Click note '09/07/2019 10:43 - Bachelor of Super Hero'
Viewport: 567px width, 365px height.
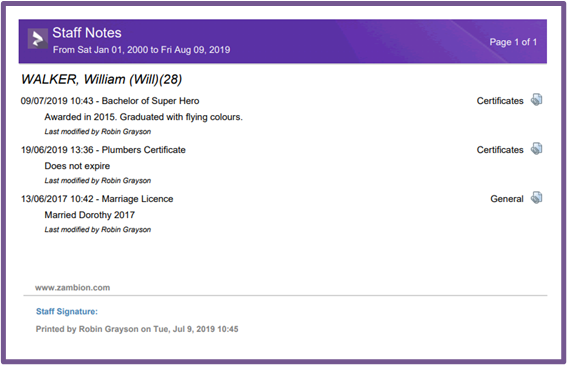coord(110,101)
